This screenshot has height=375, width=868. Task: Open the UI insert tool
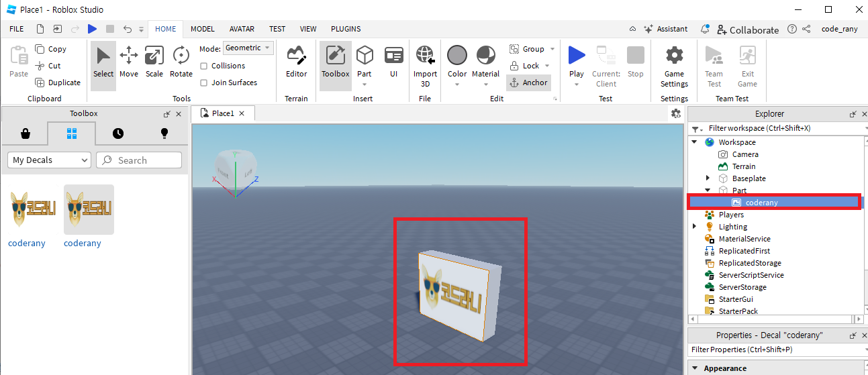[394, 62]
